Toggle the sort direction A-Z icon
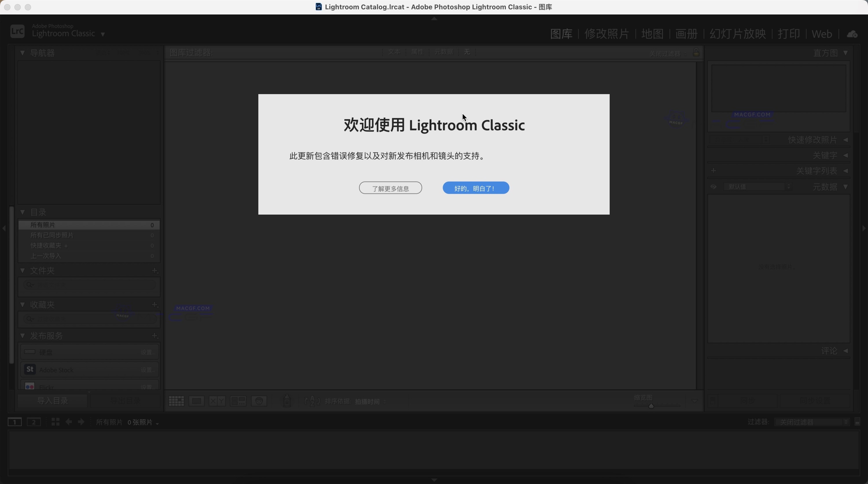The image size is (868, 484). coord(312,401)
